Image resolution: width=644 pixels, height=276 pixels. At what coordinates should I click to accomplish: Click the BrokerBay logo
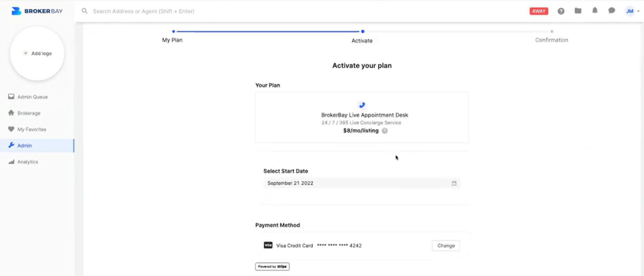click(x=37, y=11)
